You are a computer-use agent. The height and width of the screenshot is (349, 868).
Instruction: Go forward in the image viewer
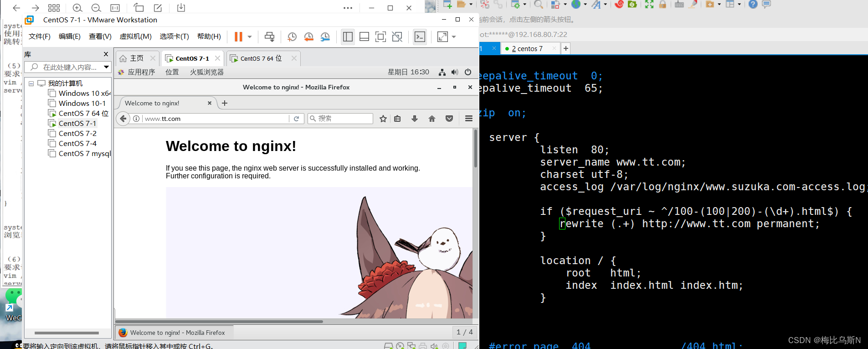click(x=35, y=8)
